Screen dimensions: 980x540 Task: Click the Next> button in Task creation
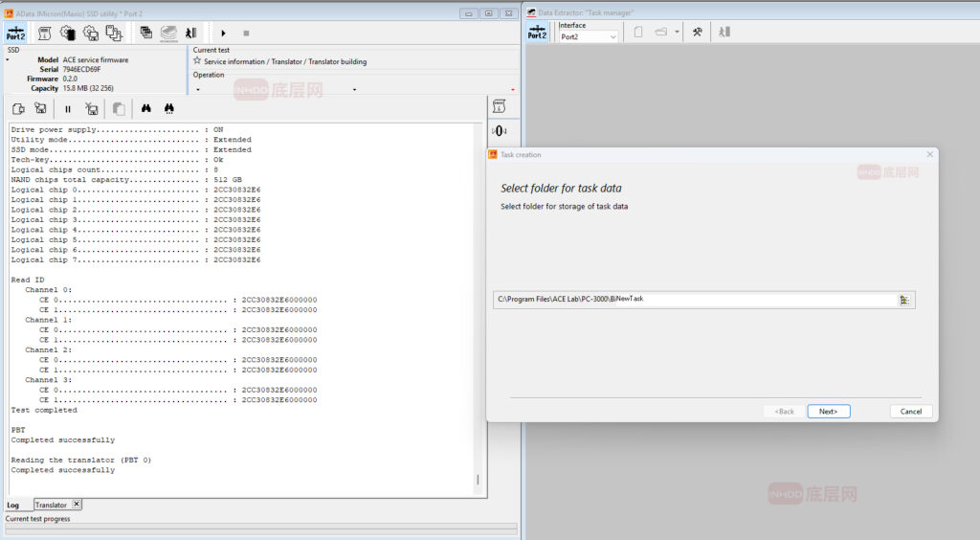[828, 411]
